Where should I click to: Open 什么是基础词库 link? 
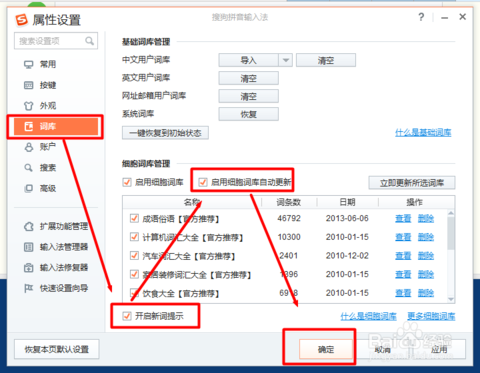tap(423, 133)
